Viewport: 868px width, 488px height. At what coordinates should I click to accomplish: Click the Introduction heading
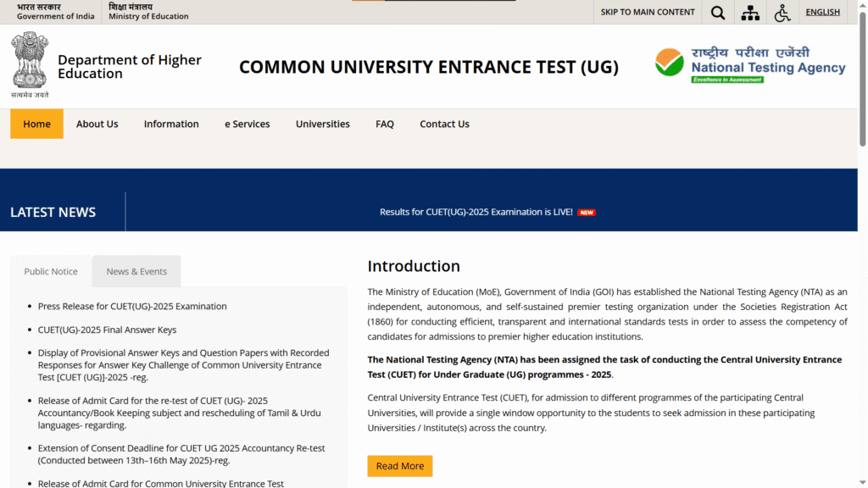click(414, 266)
